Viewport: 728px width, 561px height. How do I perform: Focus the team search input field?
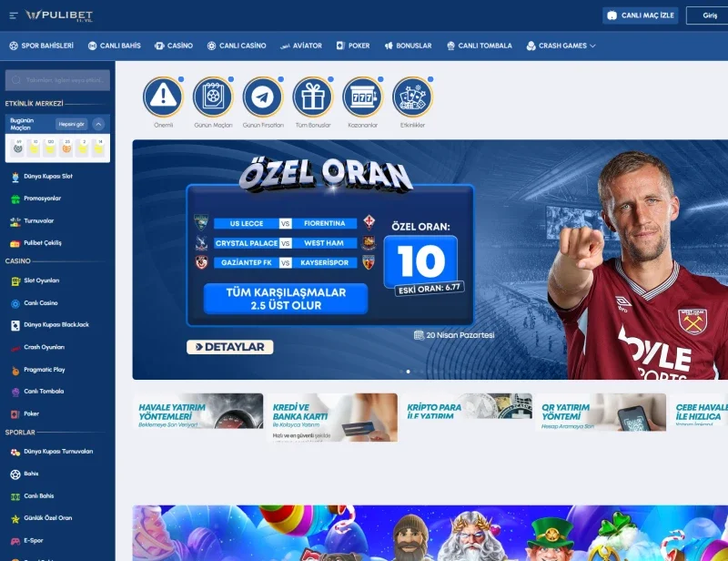point(57,80)
